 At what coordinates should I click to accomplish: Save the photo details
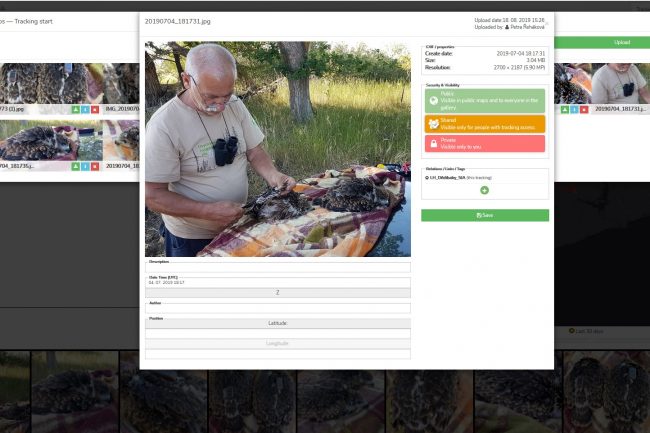(x=484, y=215)
